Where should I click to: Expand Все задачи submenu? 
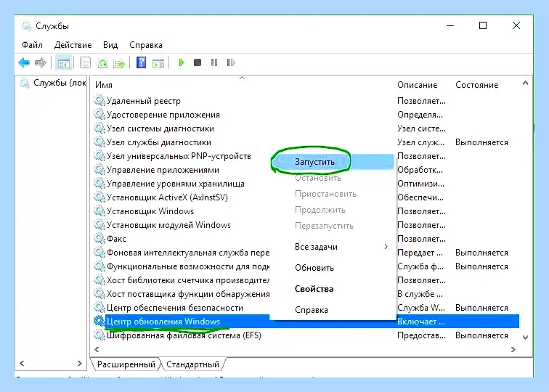tap(333, 247)
